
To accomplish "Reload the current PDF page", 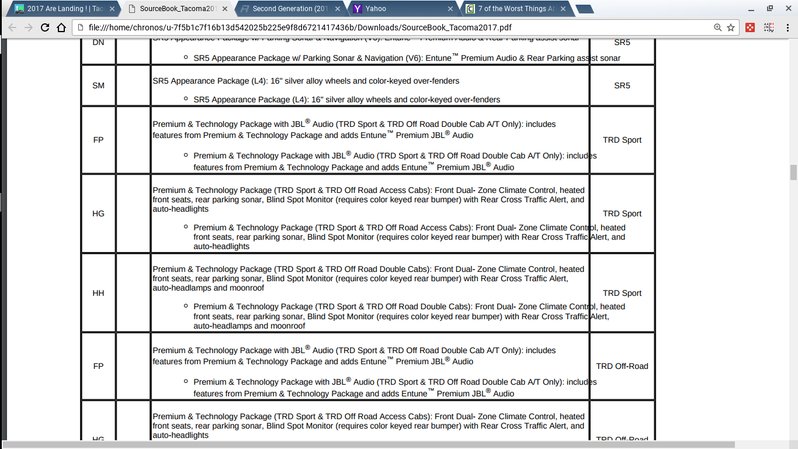I will pyautogui.click(x=45, y=27).
